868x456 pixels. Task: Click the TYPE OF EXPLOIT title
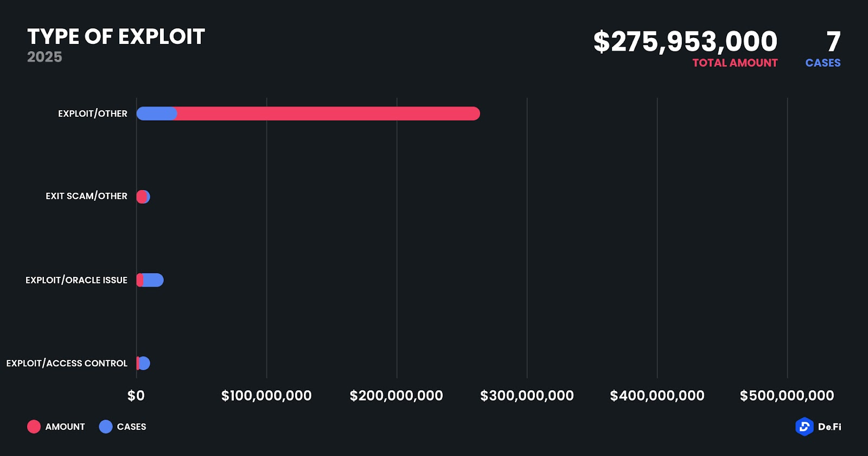tap(116, 36)
